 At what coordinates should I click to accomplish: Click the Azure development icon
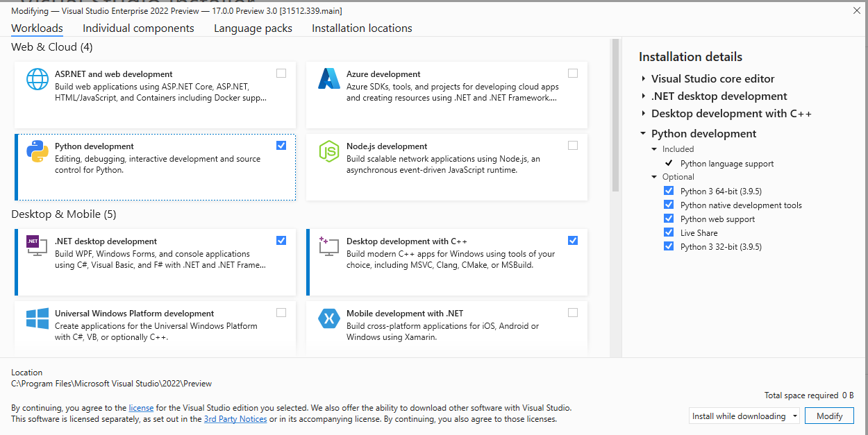pyautogui.click(x=328, y=79)
